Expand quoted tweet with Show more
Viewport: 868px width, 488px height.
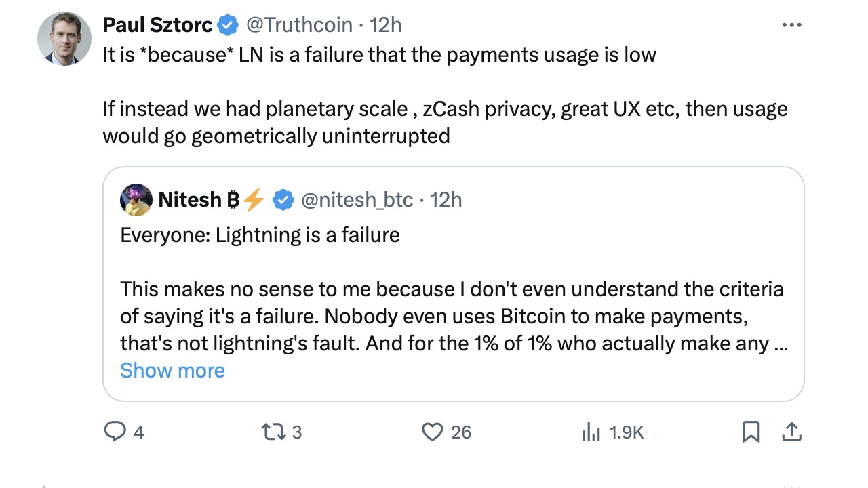[172, 370]
